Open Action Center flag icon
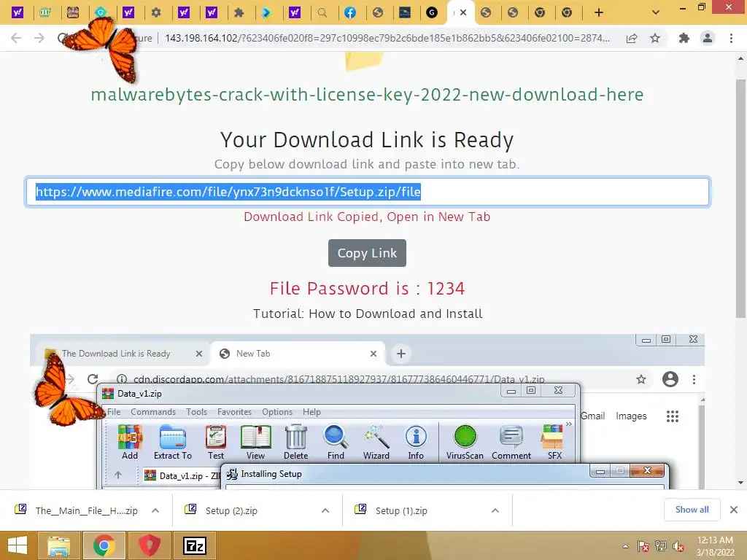Image resolution: width=747 pixels, height=560 pixels. [643, 546]
